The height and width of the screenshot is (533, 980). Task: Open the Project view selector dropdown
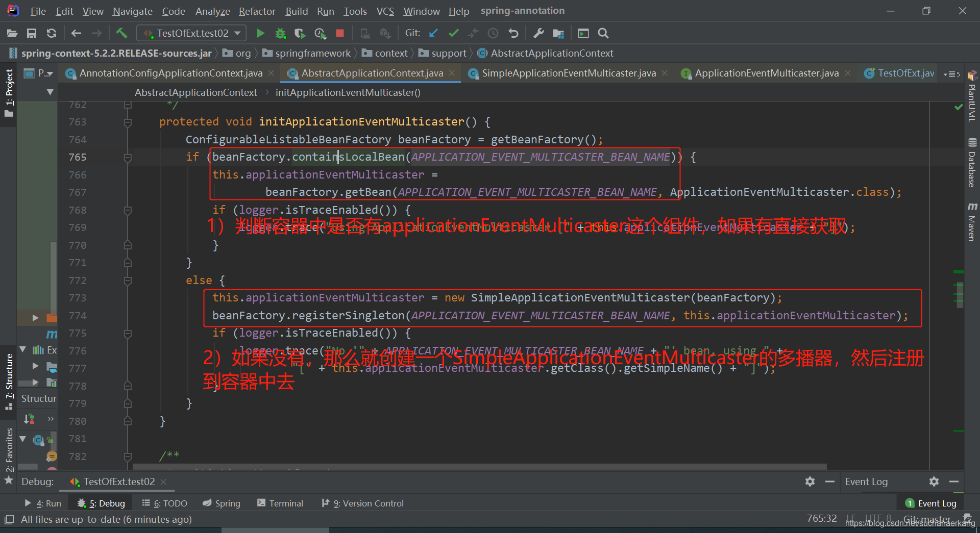pos(39,73)
